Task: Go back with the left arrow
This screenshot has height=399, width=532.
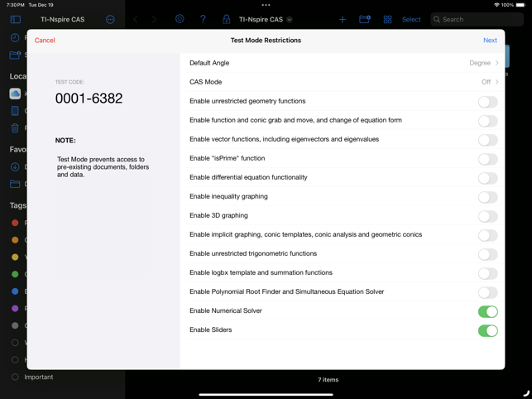Action: click(136, 19)
